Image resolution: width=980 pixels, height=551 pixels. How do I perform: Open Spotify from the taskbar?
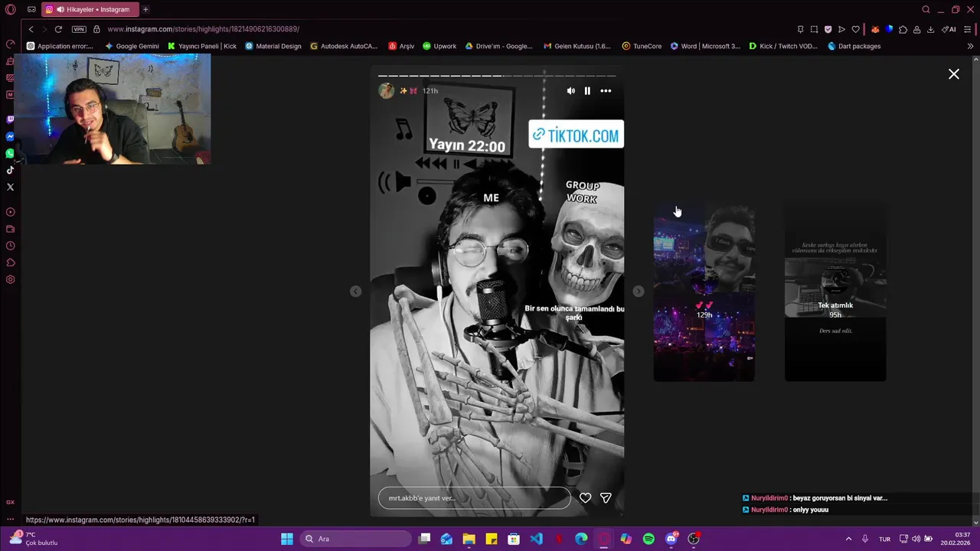coord(648,539)
